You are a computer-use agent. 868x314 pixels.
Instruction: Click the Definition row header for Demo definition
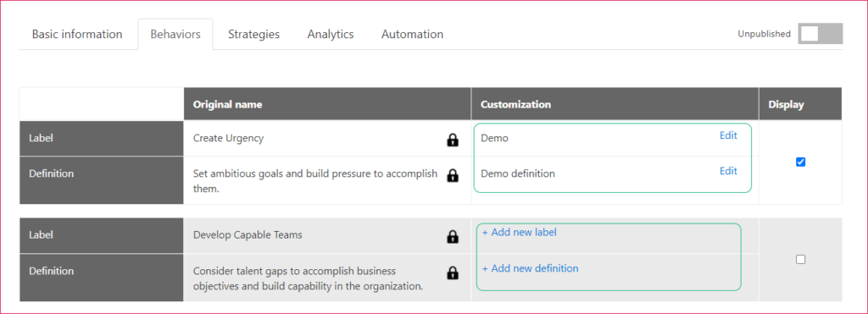pos(102,180)
